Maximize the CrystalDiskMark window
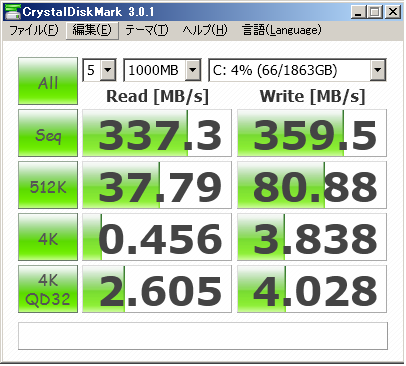This screenshot has height=366, width=406. (x=375, y=12)
